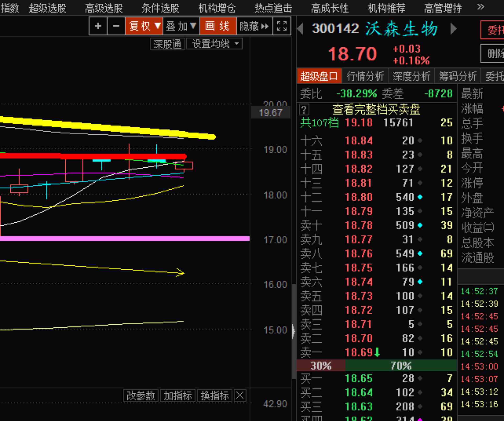Click diamond marker beside 18.76 volume 549

point(420,254)
